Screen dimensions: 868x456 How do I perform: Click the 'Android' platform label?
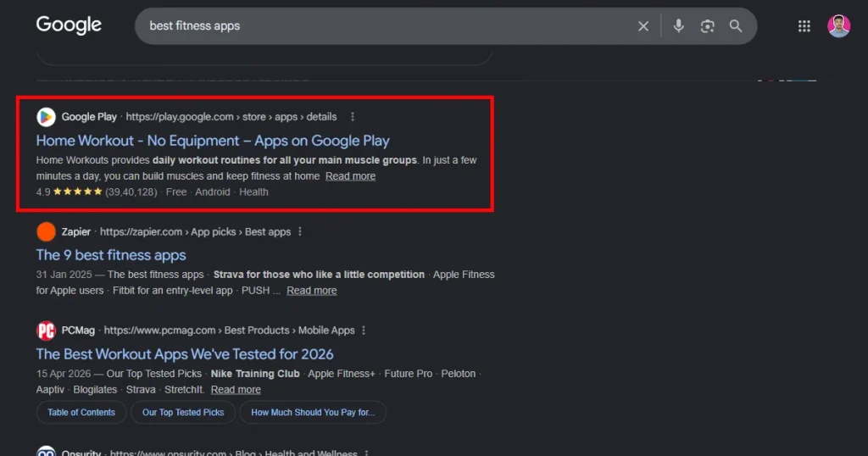pyautogui.click(x=213, y=192)
